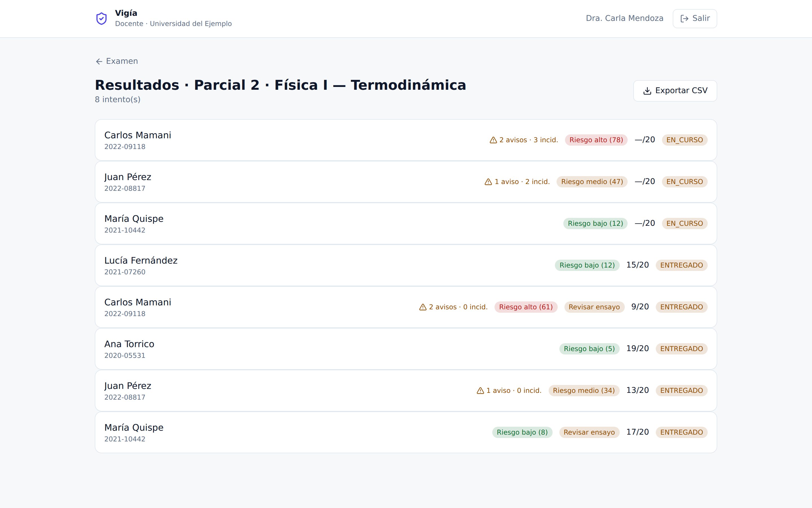Click EN_CURSO status in María Quispe's row
The width and height of the screenshot is (812, 508).
tap(685, 224)
